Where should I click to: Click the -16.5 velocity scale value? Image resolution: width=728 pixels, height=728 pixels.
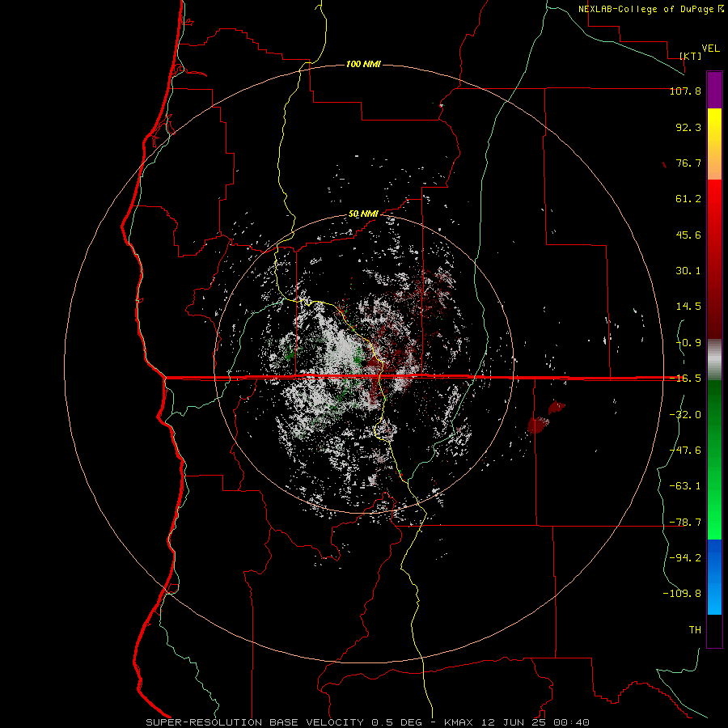coord(685,379)
